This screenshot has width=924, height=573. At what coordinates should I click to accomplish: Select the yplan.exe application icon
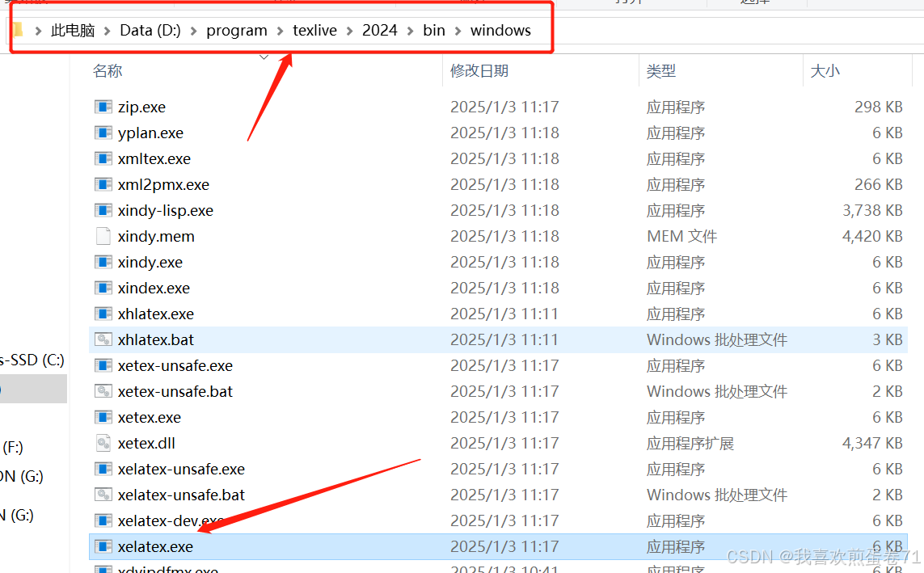pos(103,133)
